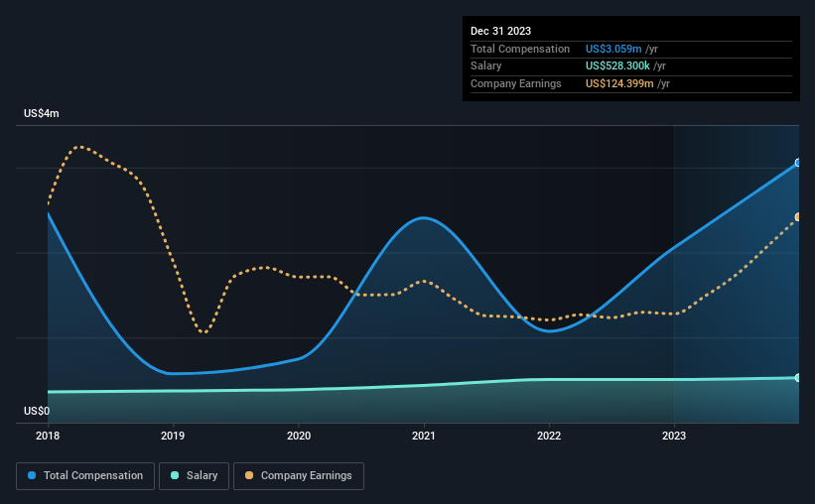Click the Salary label in tooltip
Viewport: 815px width, 504px height.
coord(486,66)
